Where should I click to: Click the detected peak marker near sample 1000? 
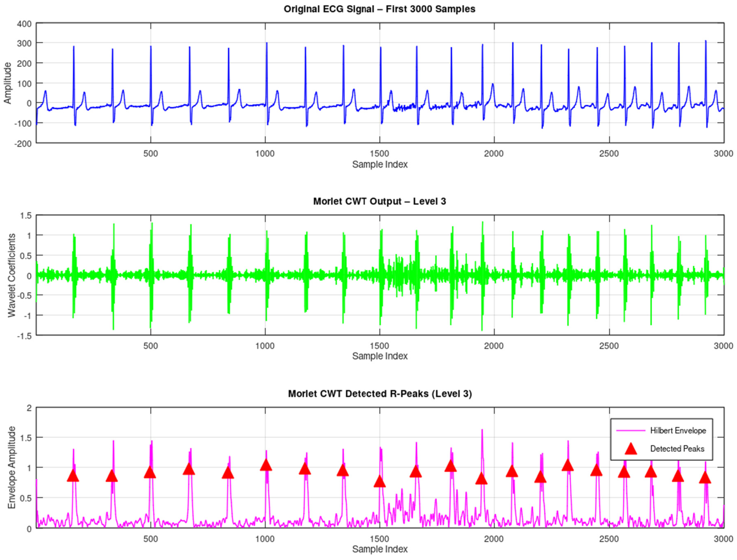tap(266, 465)
